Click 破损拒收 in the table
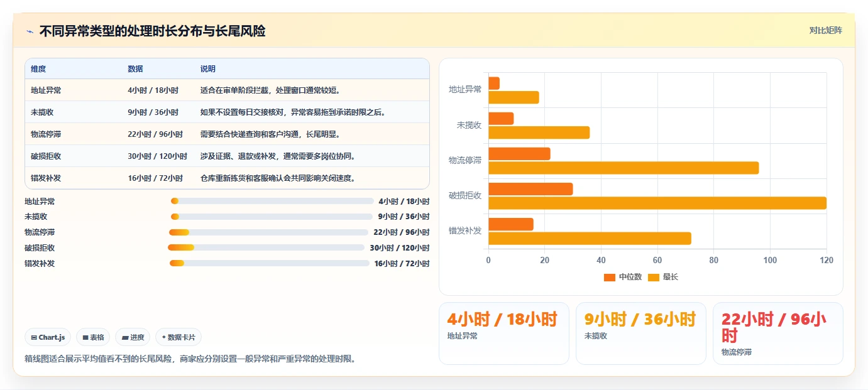The width and height of the screenshot is (868, 390). tap(46, 156)
